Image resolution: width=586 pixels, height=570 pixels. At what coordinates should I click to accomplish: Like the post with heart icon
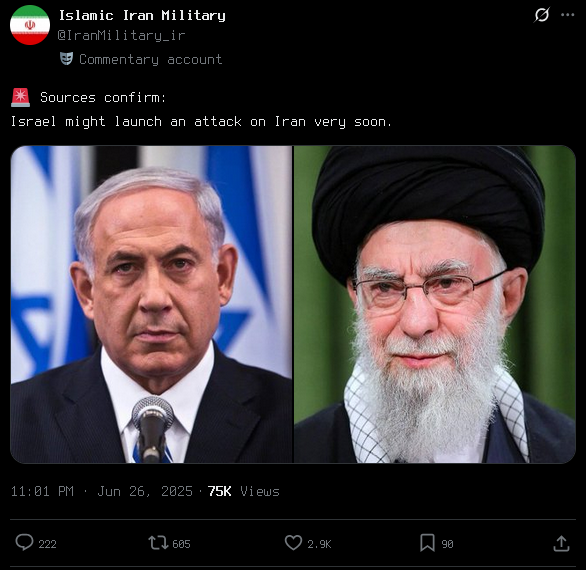[x=293, y=543]
